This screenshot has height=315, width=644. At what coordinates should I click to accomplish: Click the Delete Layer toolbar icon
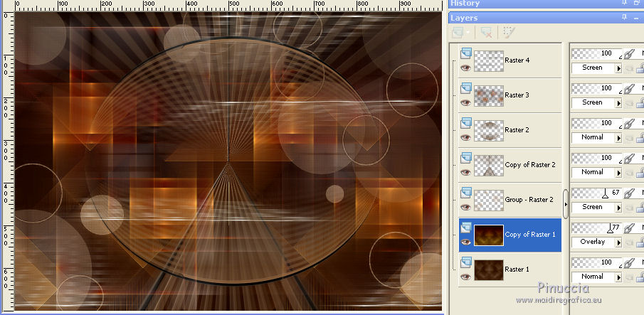(487, 33)
